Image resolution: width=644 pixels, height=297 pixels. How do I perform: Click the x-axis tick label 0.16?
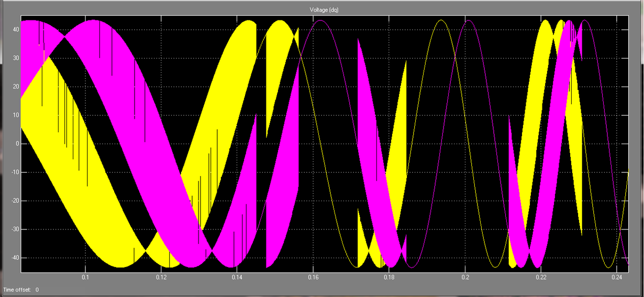click(313, 277)
